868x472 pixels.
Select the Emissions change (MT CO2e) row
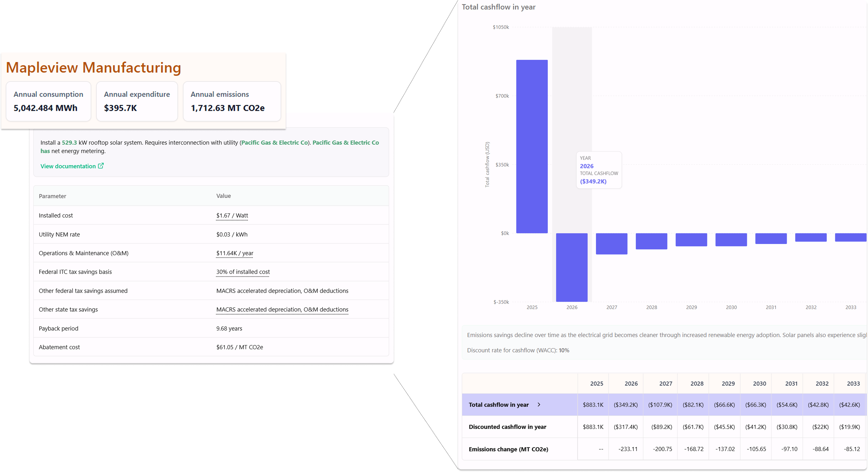click(508, 449)
